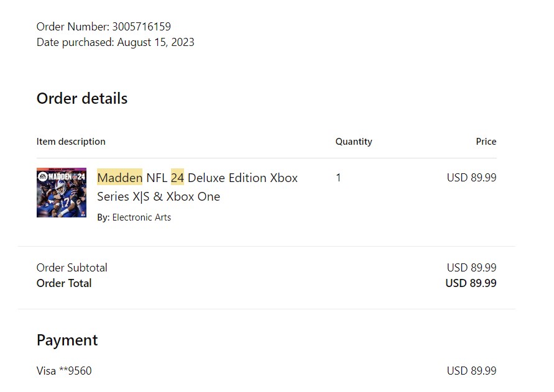Click the Order Subtotal label
Screen dimensions: 554x392
[72, 268]
